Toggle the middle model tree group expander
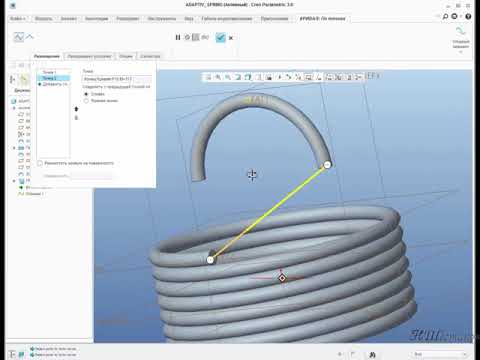Image resolution: width=480 pixels, height=360 pixels. click(x=14, y=148)
